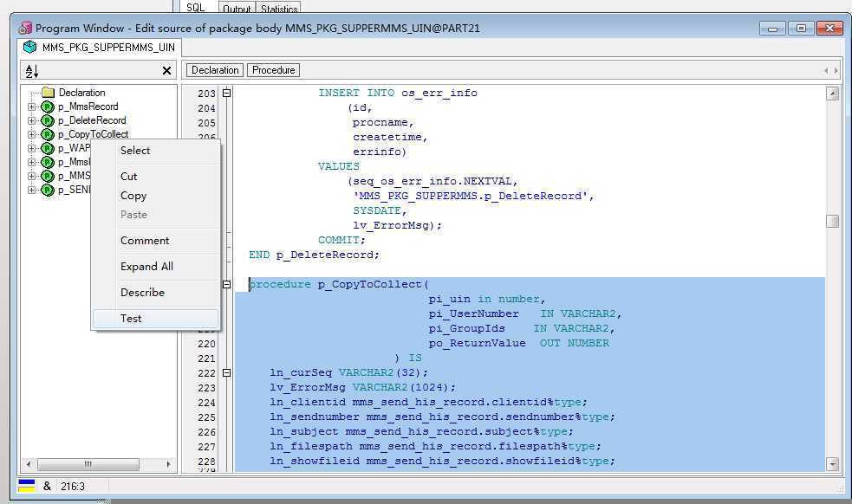The width and height of the screenshot is (852, 504).
Task: Expand the p_CopyToCollect tree node
Action: (31, 134)
